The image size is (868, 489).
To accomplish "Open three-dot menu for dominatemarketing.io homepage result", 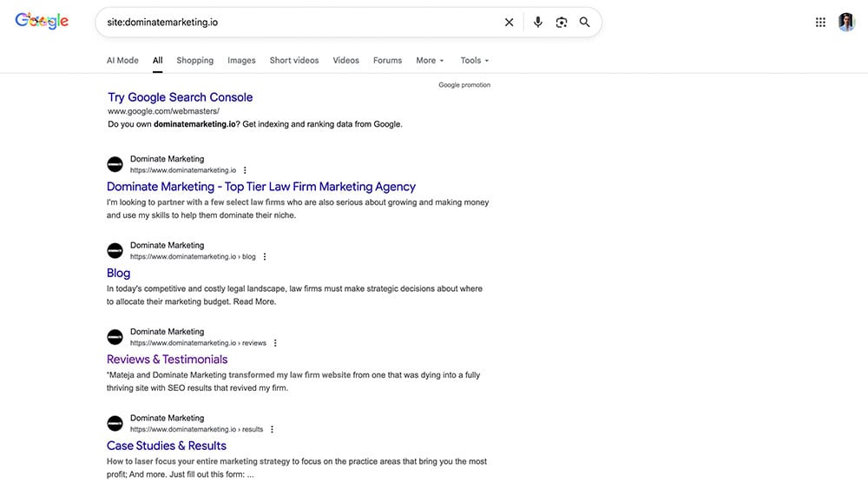I will coord(245,170).
